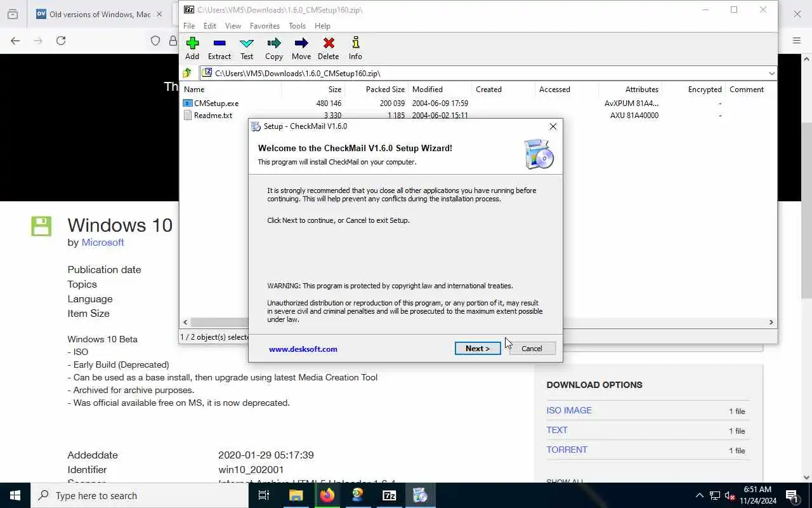This screenshot has height=508, width=812.
Task: Click the CheckMail Setup taskbar icon
Action: (420, 495)
